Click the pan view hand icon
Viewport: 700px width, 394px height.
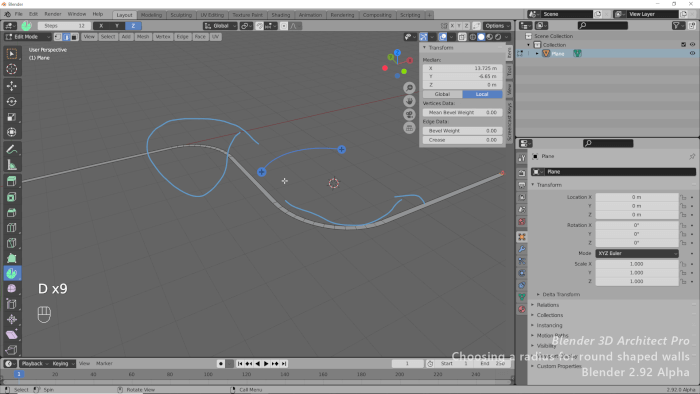[409, 101]
